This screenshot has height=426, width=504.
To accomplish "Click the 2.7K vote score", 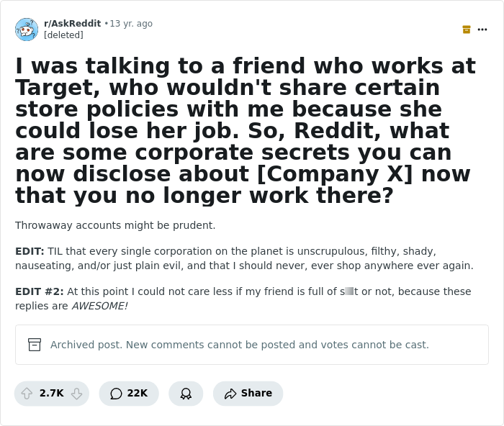I will (x=52, y=394).
